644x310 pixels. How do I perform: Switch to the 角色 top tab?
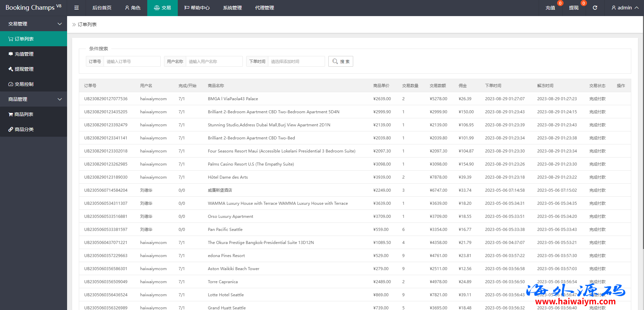tap(132, 8)
